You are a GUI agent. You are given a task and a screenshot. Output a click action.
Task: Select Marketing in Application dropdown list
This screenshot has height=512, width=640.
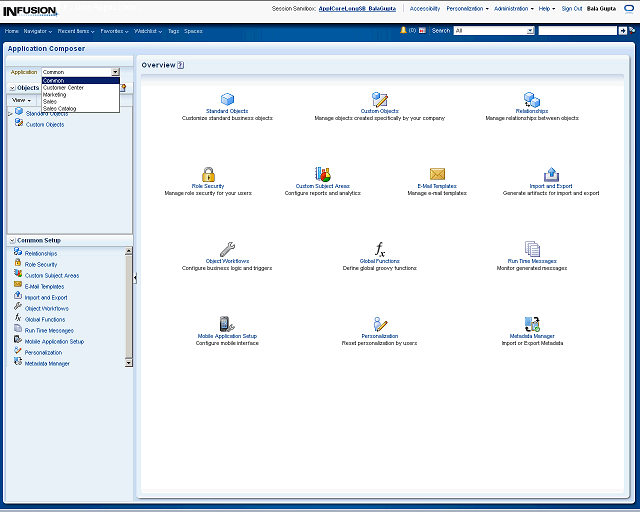tap(56, 94)
